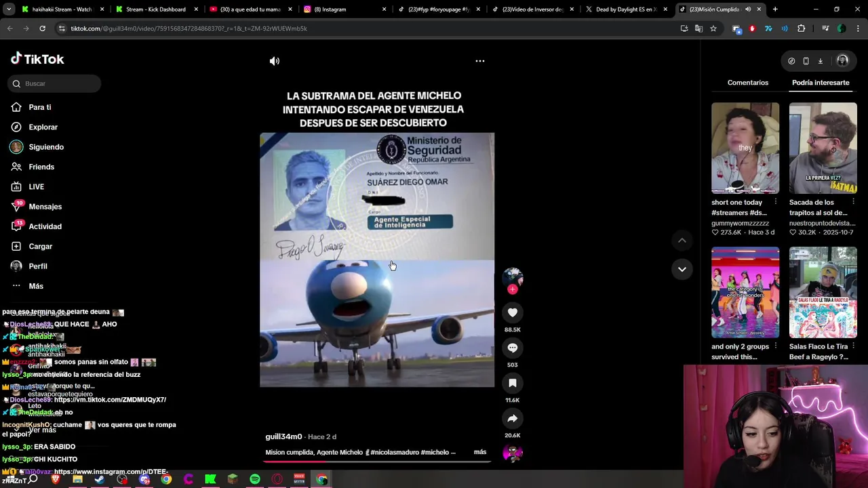Screen dimensions: 868x488
Task: Open Actividad notifications
Action: [x=45, y=226]
